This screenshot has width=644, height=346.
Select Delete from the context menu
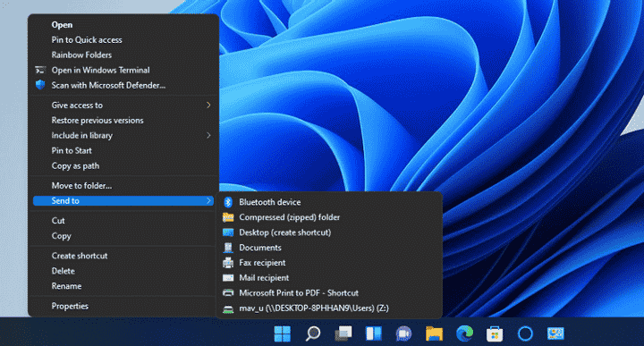63,271
